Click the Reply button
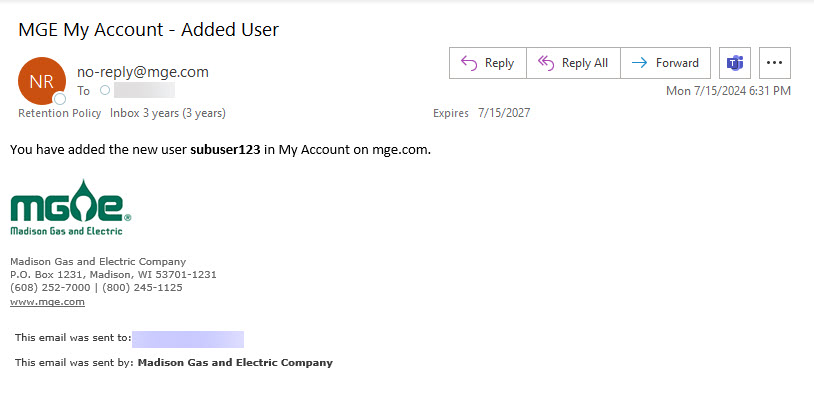This screenshot has width=814, height=400. (x=487, y=63)
